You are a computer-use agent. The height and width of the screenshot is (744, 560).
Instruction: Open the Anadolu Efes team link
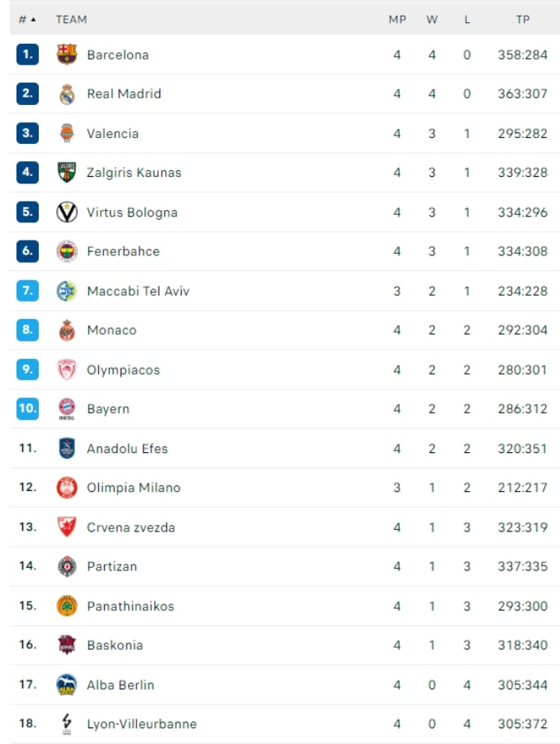click(x=127, y=448)
